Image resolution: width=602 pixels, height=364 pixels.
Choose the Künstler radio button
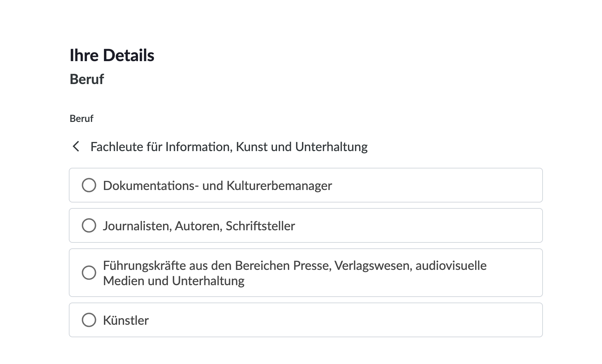click(x=89, y=320)
